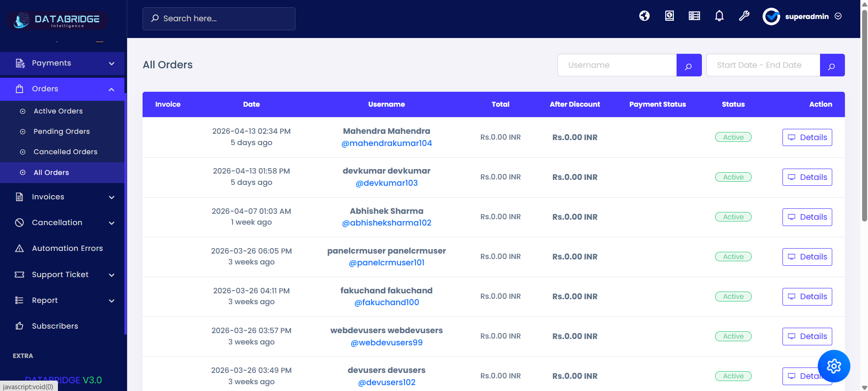Expand the Invoices menu chevron

click(x=112, y=198)
